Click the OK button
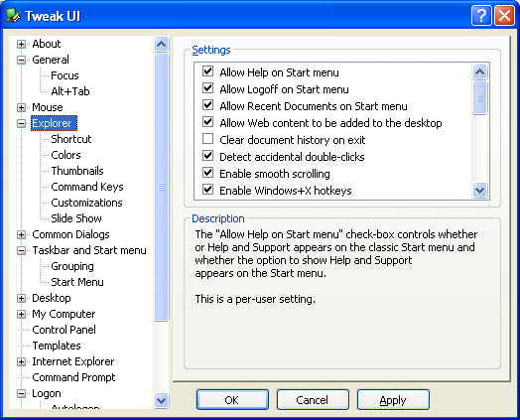Viewport: 520px width, 420px height. click(232, 400)
